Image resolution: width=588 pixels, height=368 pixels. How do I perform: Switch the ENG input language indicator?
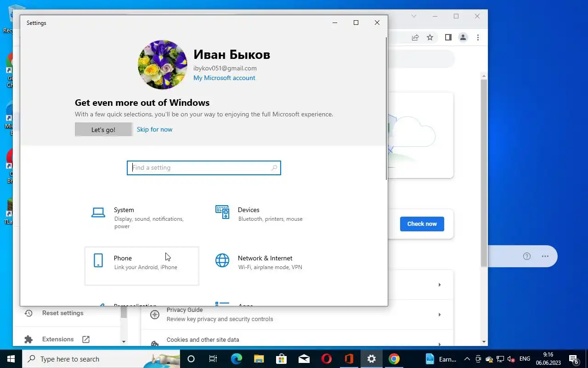tap(525, 359)
